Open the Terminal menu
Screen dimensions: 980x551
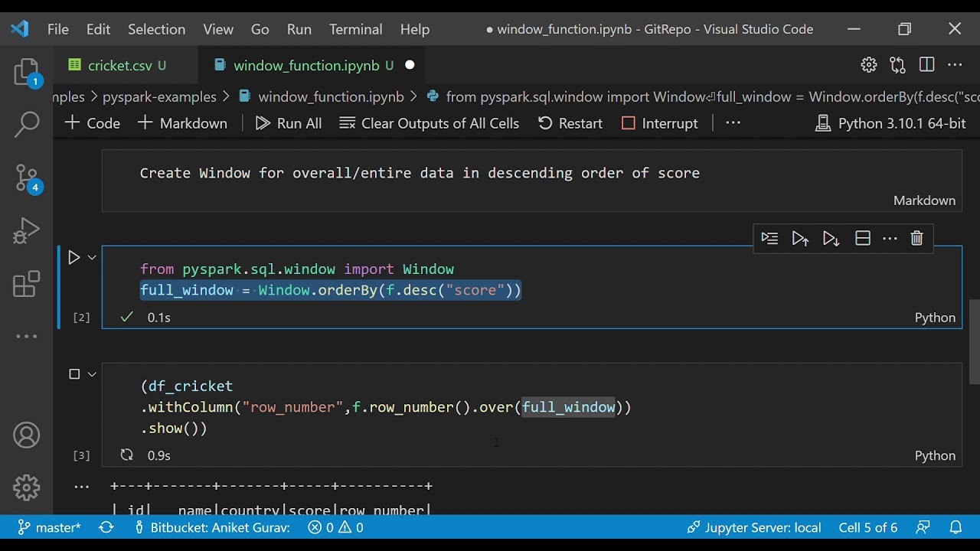point(356,29)
